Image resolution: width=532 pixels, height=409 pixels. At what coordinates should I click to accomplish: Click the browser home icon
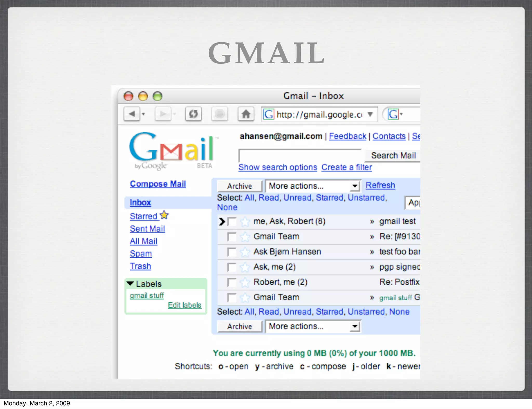click(246, 114)
